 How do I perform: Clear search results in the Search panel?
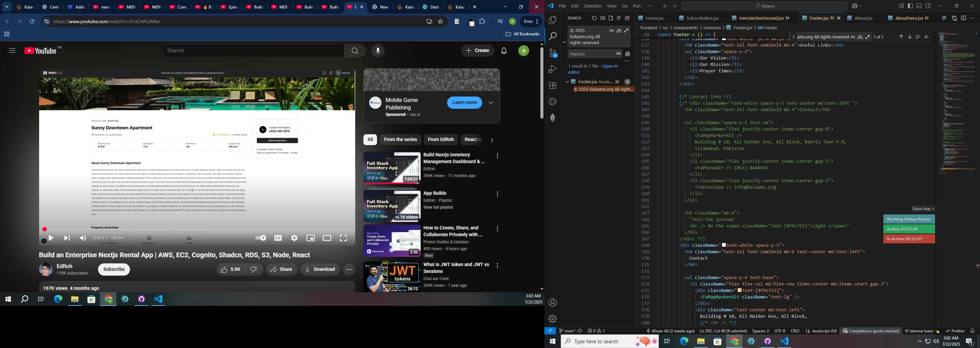(x=603, y=18)
